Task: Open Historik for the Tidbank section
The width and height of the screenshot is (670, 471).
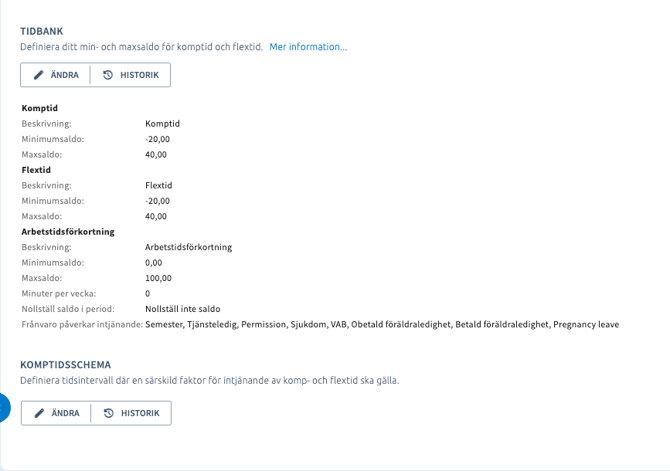Action: [130, 75]
